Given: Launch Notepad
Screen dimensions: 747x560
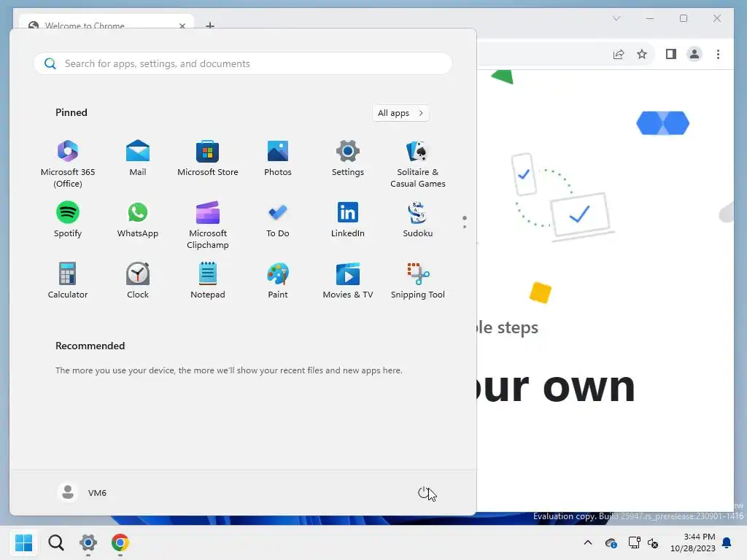Looking at the screenshot, I should 208,281.
